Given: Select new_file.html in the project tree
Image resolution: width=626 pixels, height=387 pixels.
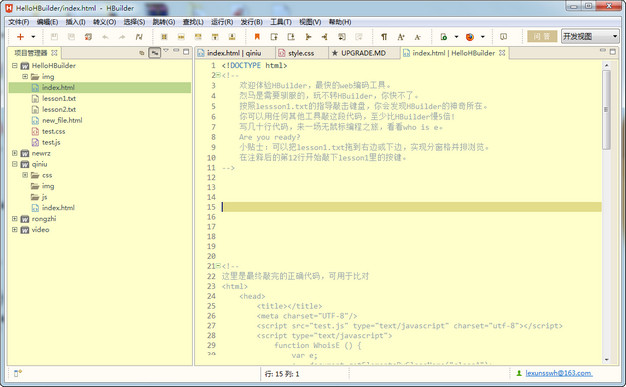Looking at the screenshot, I should click(x=62, y=120).
